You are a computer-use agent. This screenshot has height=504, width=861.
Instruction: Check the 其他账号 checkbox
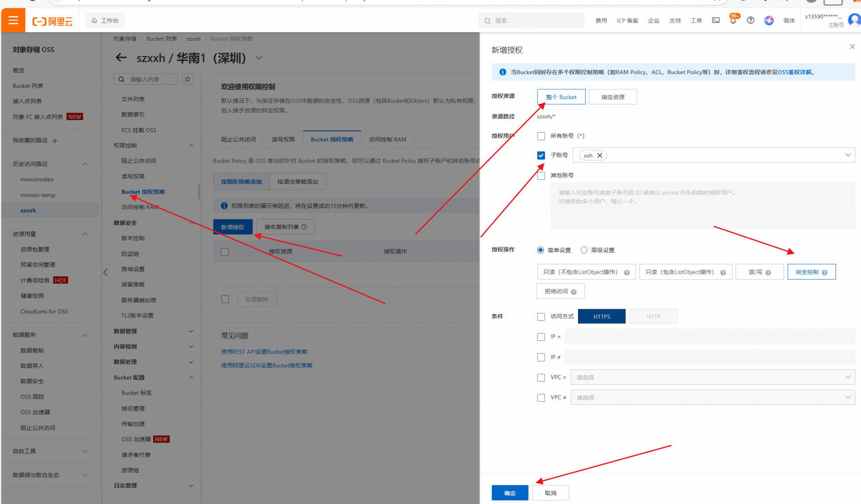(541, 176)
